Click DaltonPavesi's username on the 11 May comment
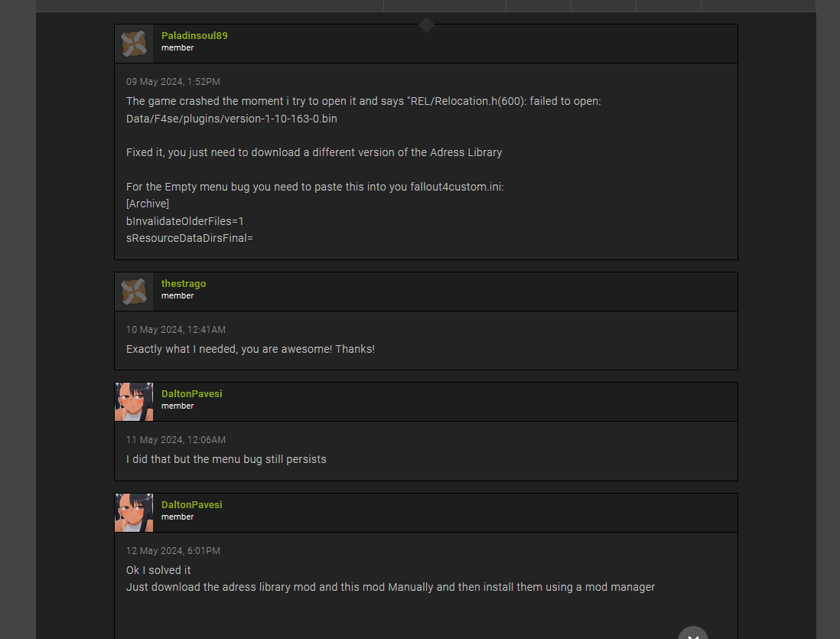Screen dimensions: 840x639 pos(191,394)
